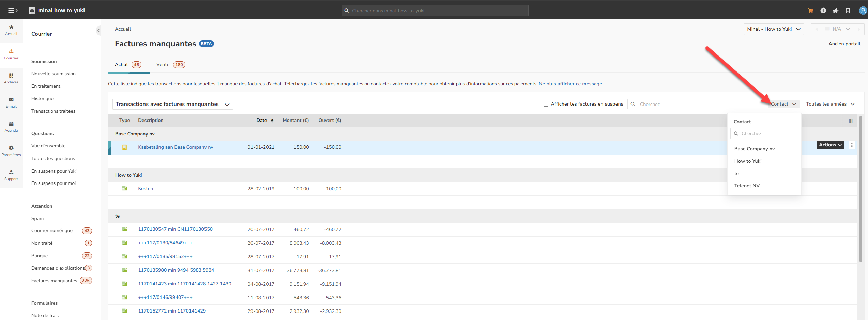Open Archives in the left icon rail
This screenshot has width=868, height=320.
(x=11, y=78)
